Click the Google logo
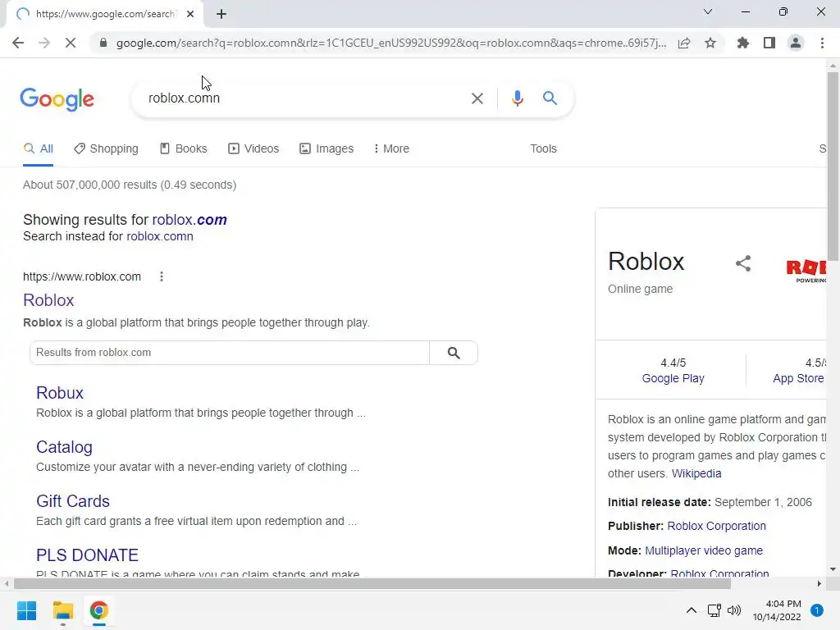The width and height of the screenshot is (840, 630). [x=57, y=99]
